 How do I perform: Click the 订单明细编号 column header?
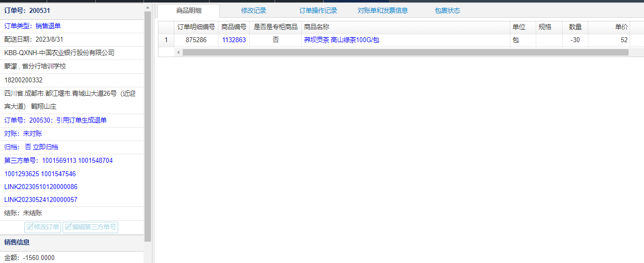(x=196, y=27)
